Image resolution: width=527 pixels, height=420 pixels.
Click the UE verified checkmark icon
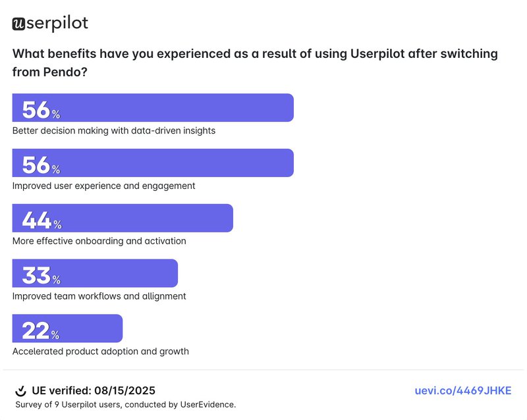pyautogui.click(x=20, y=391)
